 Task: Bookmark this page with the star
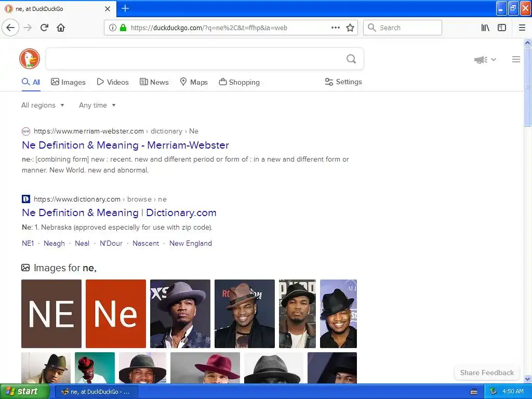350,28
